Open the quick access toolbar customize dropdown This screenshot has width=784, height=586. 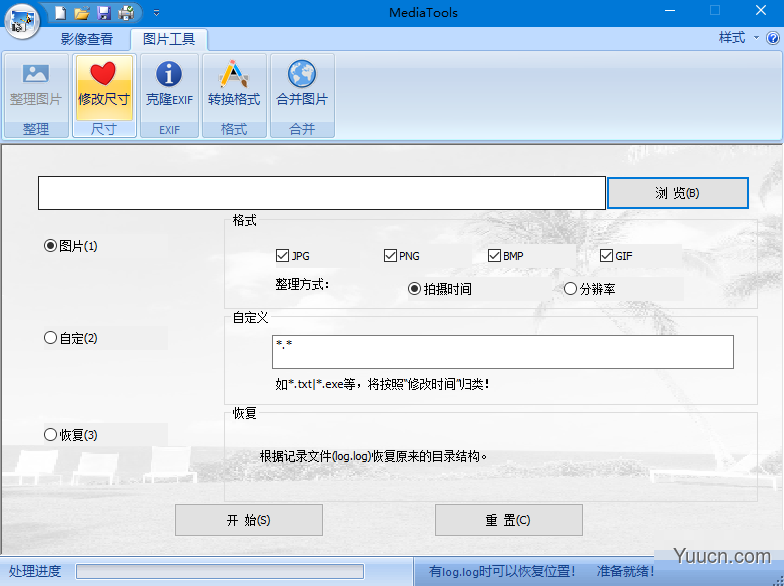pos(156,13)
